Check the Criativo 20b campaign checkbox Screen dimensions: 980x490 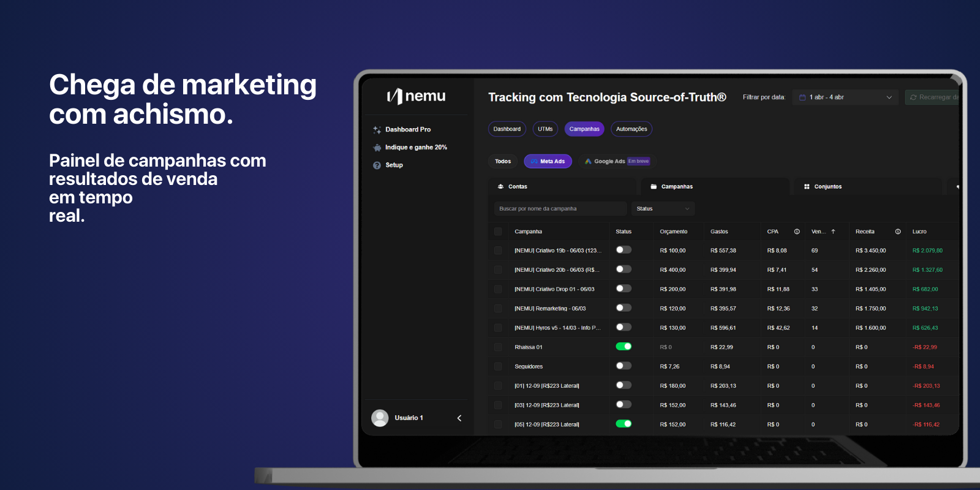[498, 270]
